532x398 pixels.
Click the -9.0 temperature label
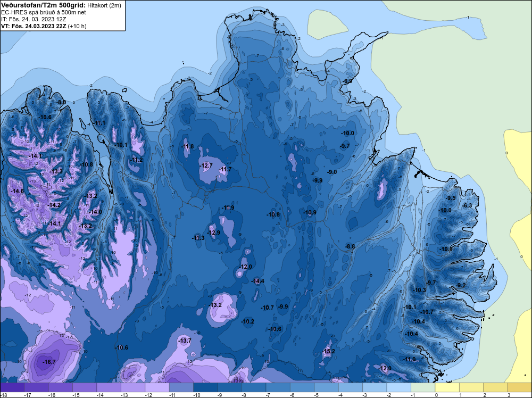pyautogui.click(x=332, y=172)
